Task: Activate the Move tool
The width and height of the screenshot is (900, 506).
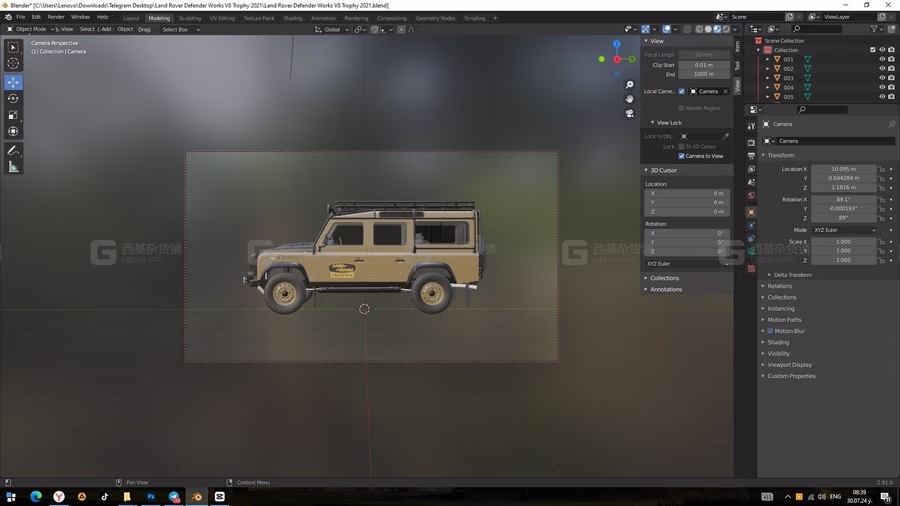Action: (x=13, y=82)
